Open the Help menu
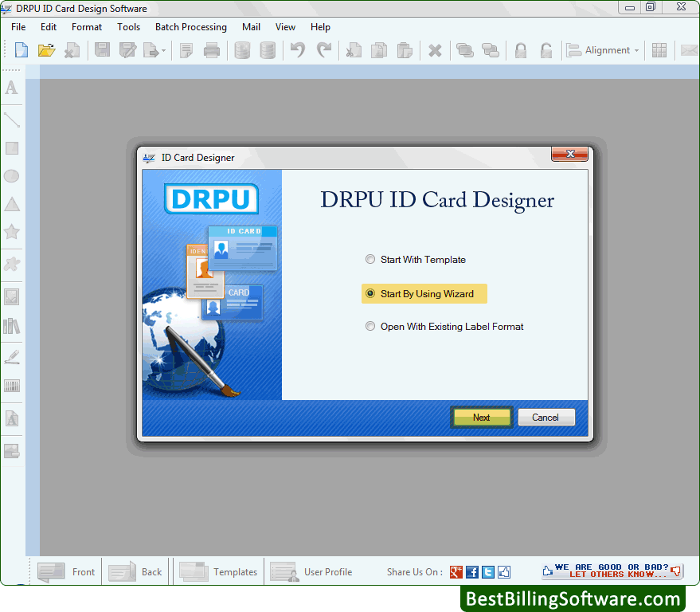This screenshot has height=612, width=700. pos(320,27)
